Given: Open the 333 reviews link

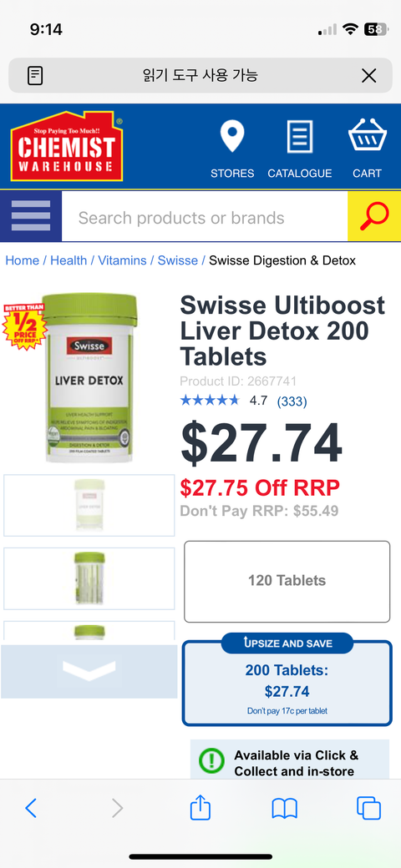Looking at the screenshot, I should coord(292,401).
